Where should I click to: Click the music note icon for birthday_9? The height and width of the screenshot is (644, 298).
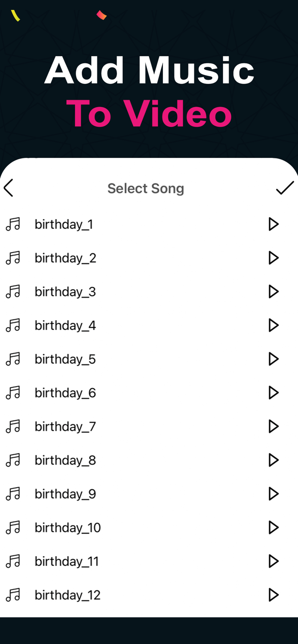point(13,494)
